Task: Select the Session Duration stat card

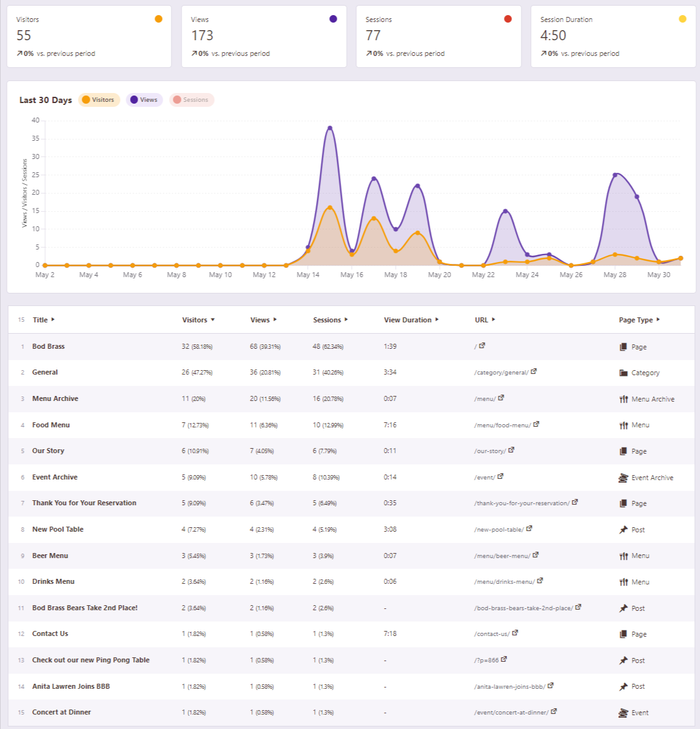Action: (x=613, y=36)
